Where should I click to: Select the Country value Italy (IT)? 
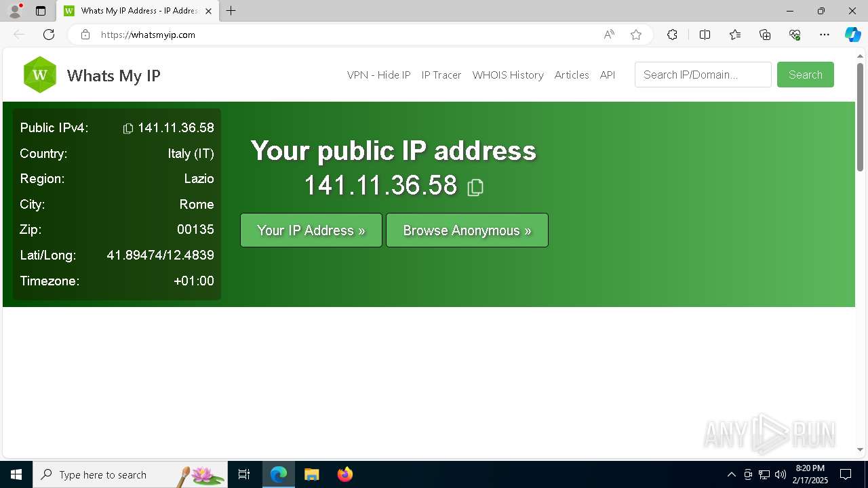tap(191, 154)
